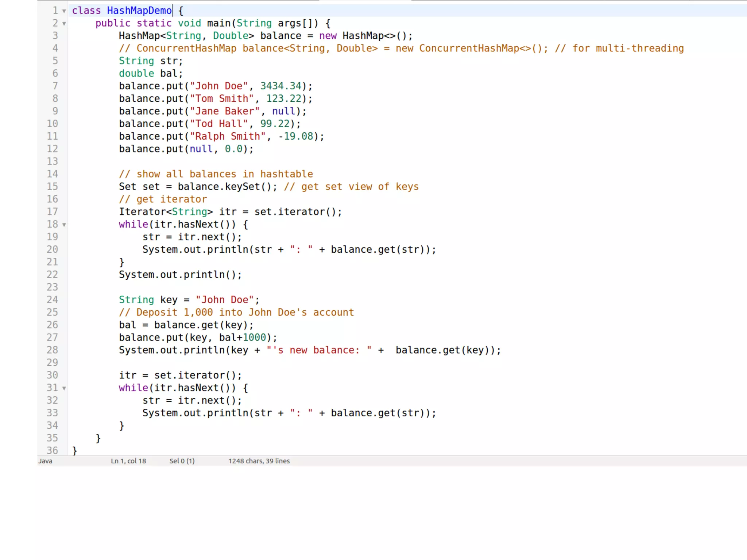Click the Ln 1, col 18 position indicator
This screenshot has width=747, height=560.
point(128,461)
